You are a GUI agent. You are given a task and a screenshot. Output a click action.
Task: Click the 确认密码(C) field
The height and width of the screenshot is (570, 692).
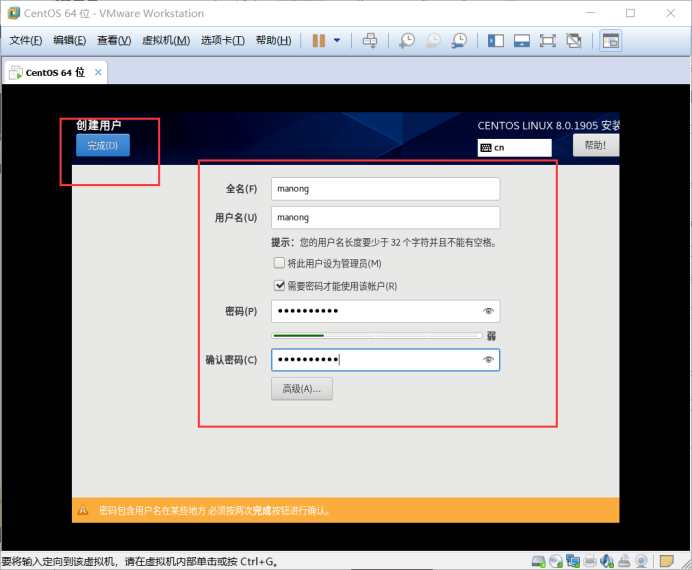coord(385,360)
